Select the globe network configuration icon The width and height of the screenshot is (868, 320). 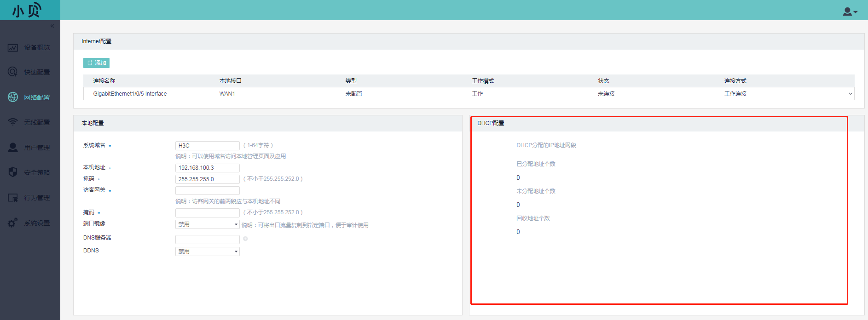point(13,97)
